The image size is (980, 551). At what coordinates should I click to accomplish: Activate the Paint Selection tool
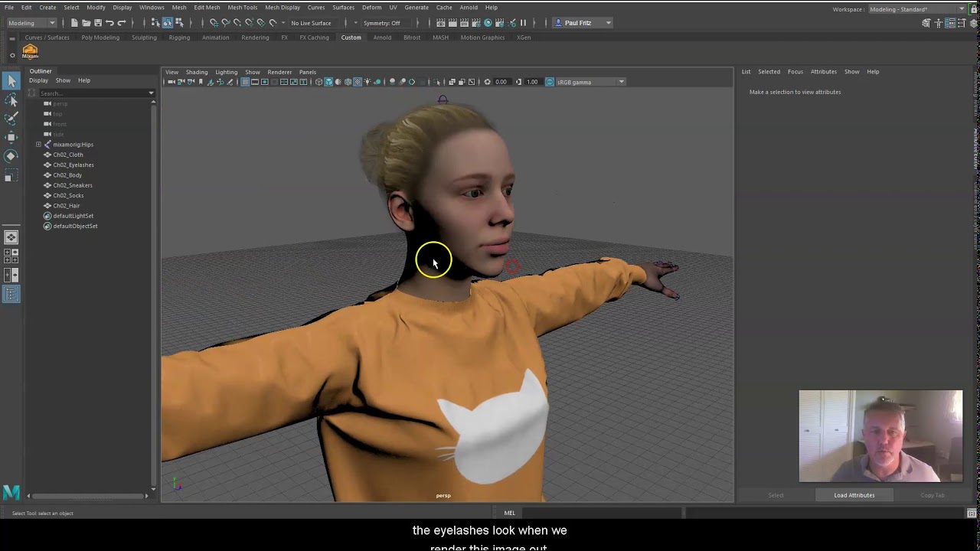click(11, 119)
